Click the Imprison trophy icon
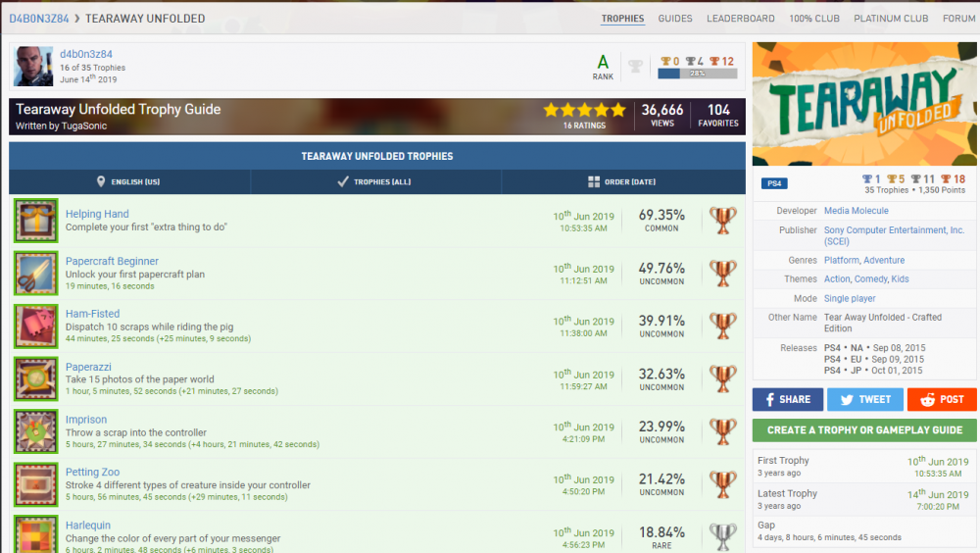Viewport: 980px width, 553px height. 35,432
